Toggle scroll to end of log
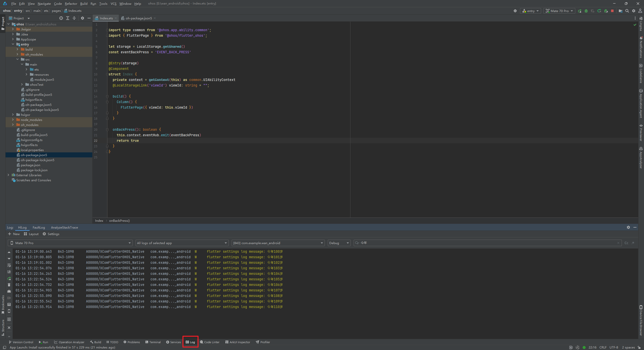The height and width of the screenshot is (350, 644). 9,272
